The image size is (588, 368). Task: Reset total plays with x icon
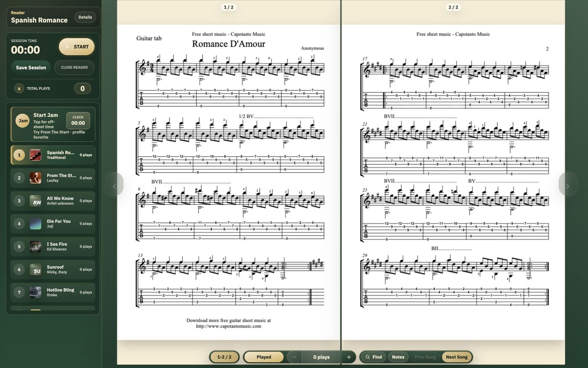[x=19, y=88]
